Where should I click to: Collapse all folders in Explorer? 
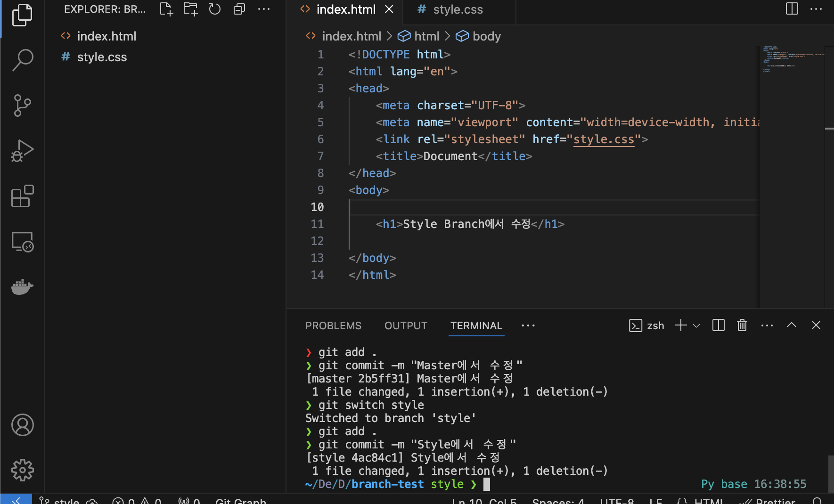tap(239, 9)
